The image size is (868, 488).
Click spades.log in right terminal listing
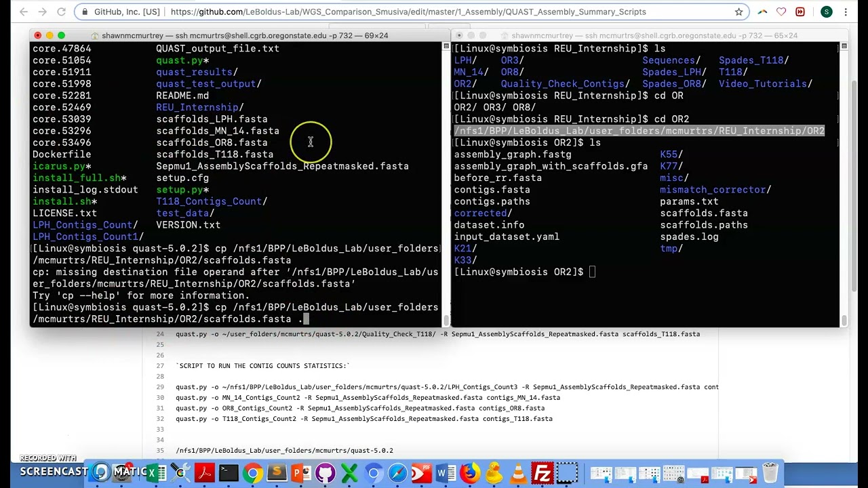point(689,237)
